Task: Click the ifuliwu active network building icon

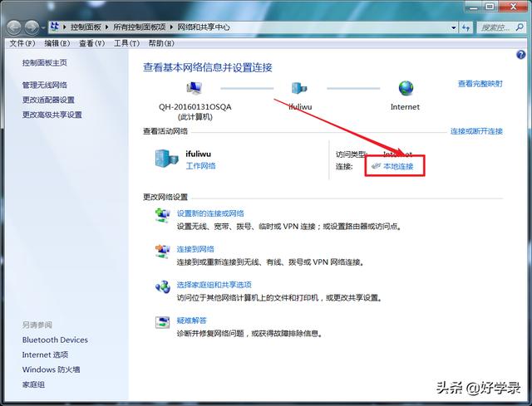Action: [166, 159]
